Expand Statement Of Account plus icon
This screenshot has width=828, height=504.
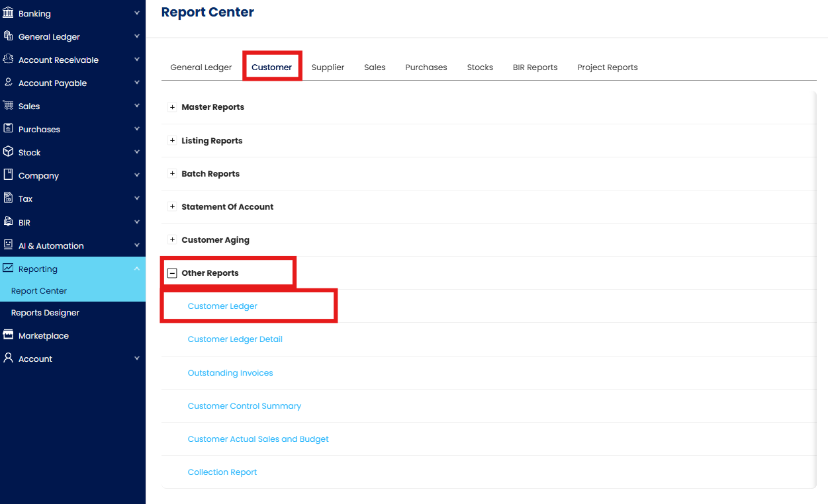172,207
